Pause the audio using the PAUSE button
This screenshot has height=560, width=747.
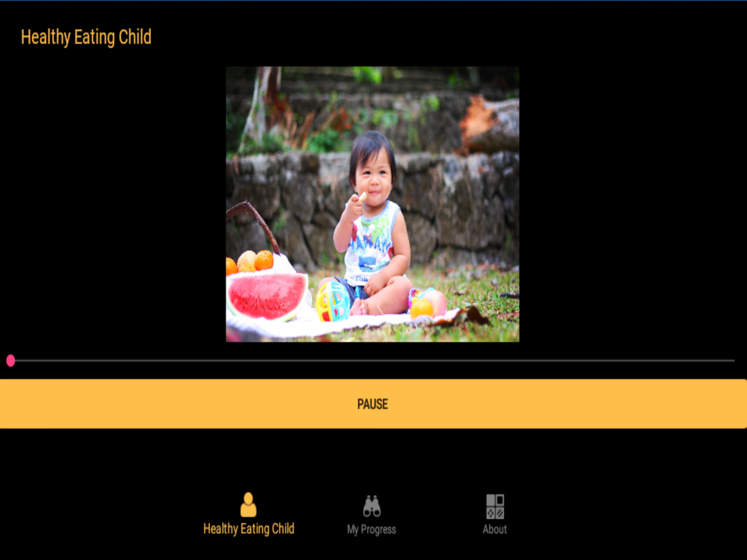[x=373, y=404]
